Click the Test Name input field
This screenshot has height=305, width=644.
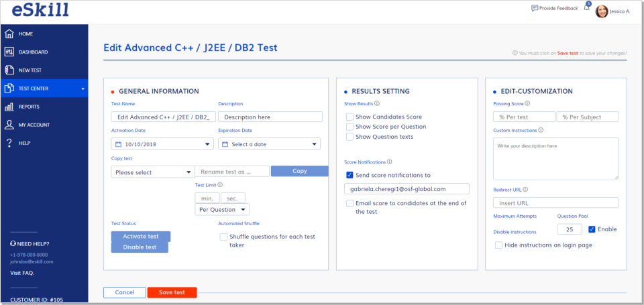163,117
